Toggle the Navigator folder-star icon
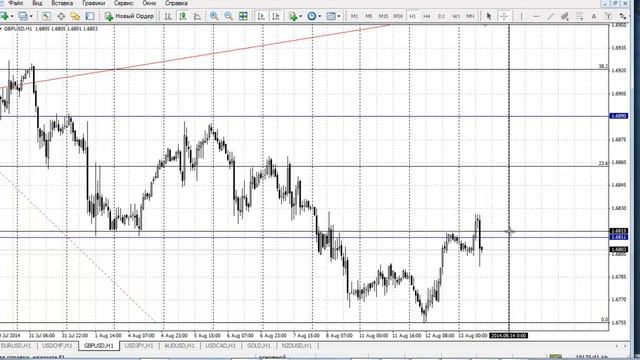The width and height of the screenshot is (640, 360). click(x=75, y=16)
